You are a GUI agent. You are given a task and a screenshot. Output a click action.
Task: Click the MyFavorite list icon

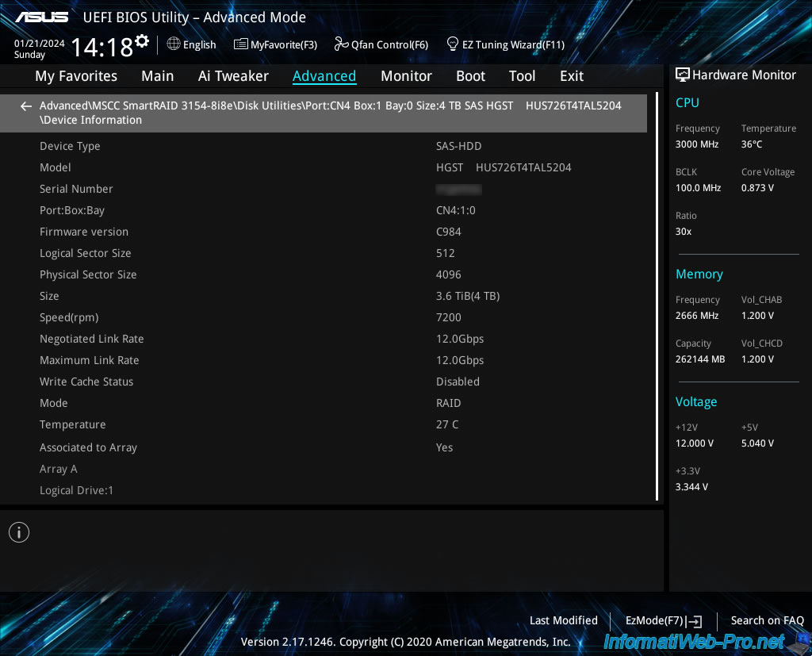pyautogui.click(x=241, y=44)
